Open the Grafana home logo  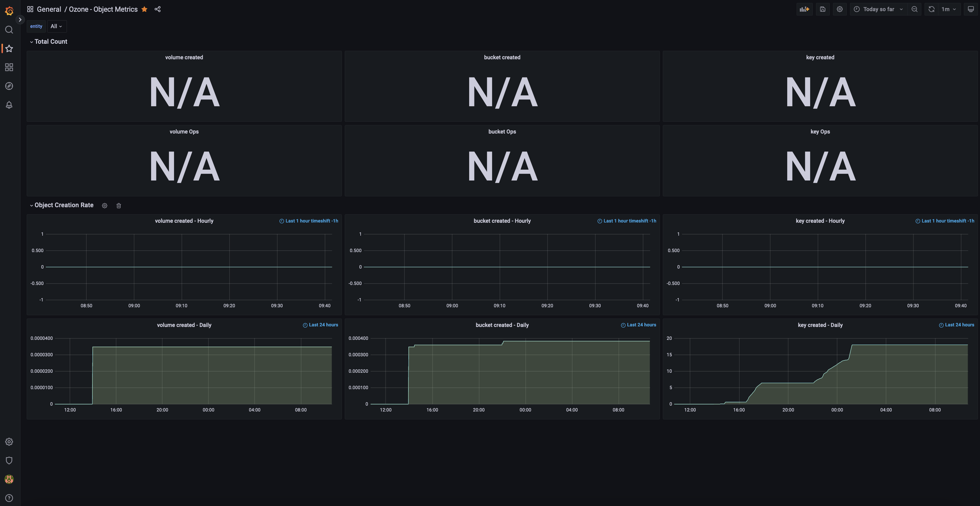pyautogui.click(x=9, y=10)
